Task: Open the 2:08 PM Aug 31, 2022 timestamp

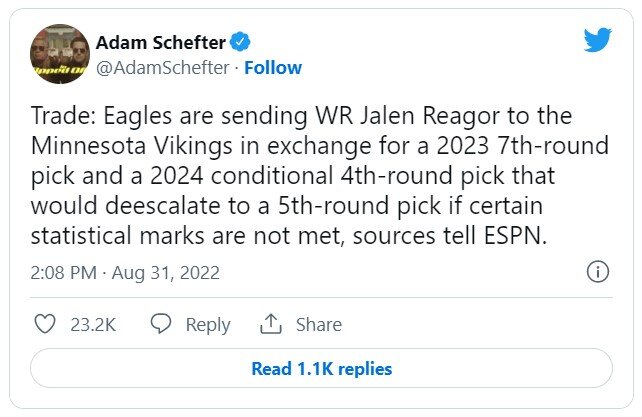Action: [126, 272]
